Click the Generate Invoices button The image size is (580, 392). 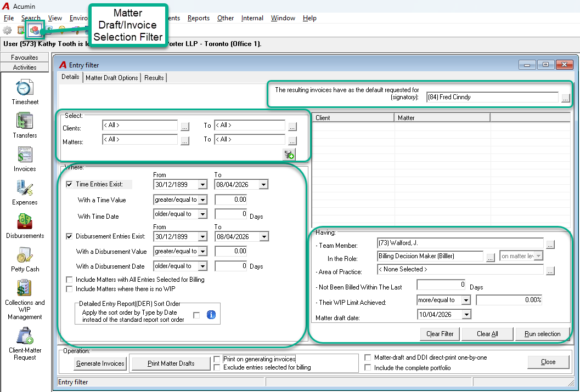100,363
